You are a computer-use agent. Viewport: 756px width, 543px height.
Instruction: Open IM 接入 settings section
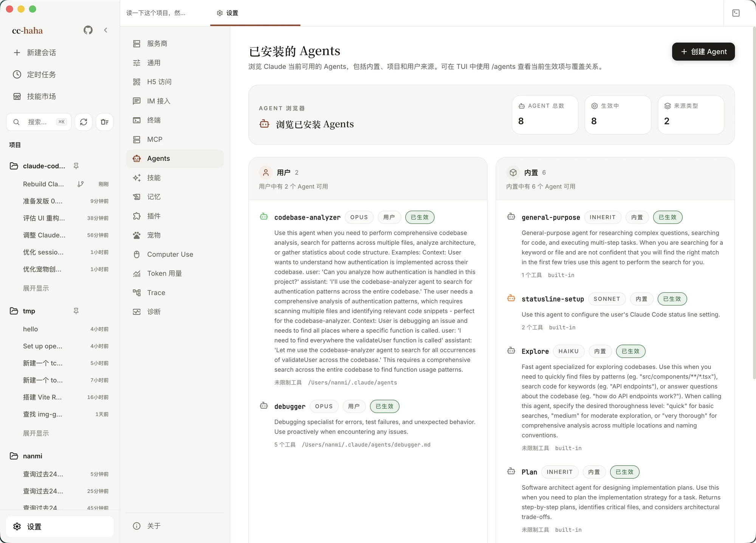coord(175,101)
